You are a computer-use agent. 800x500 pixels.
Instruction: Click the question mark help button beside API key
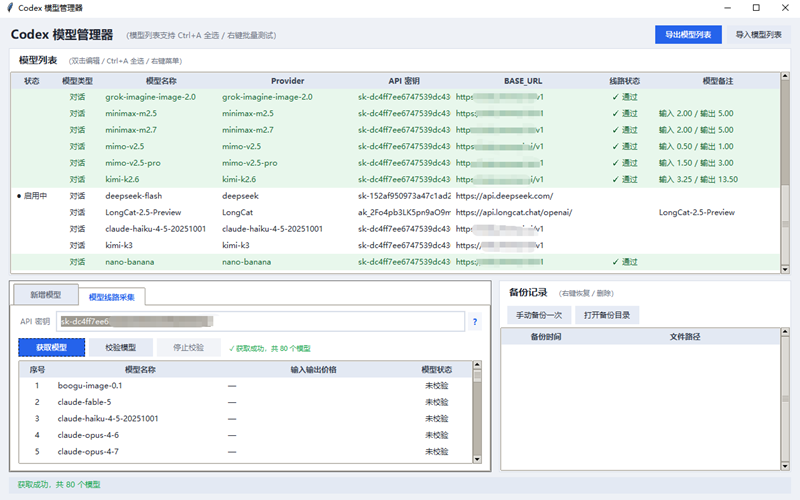pyautogui.click(x=475, y=321)
